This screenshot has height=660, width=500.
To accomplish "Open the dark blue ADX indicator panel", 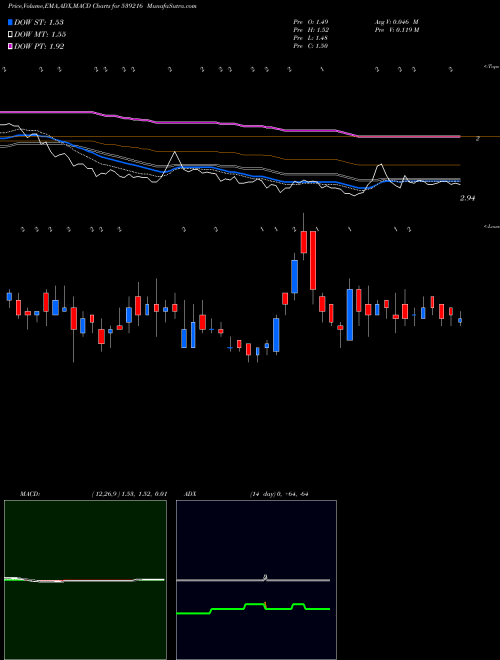I will 256,580.
